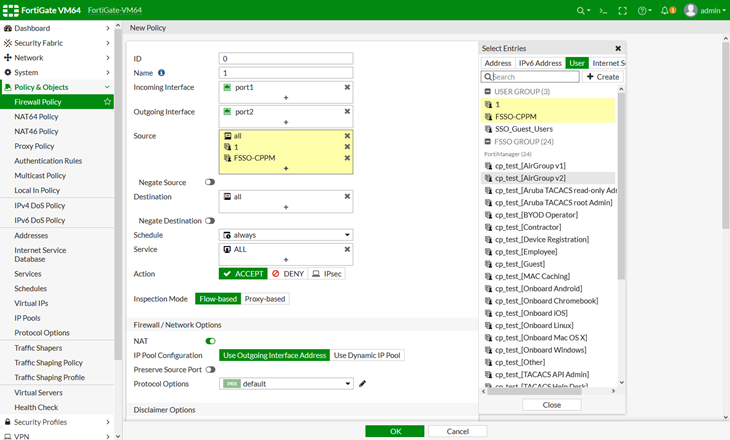Screen dimensions: 730x440
Task: Remove port1 from Incoming Interface
Action: click(x=347, y=87)
